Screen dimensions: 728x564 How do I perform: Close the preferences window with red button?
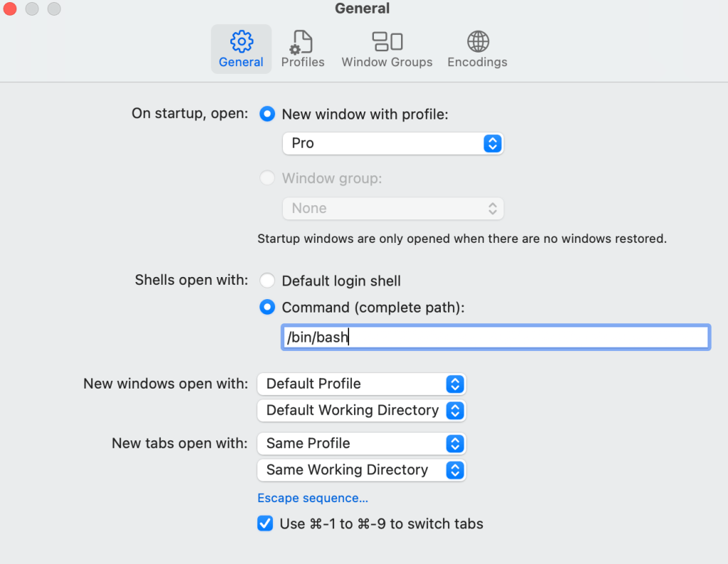[11, 9]
